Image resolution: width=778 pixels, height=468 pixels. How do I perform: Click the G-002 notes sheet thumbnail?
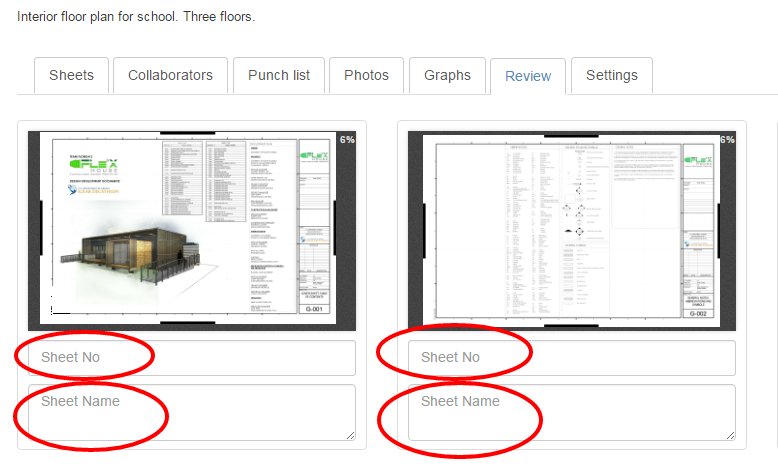click(x=572, y=231)
